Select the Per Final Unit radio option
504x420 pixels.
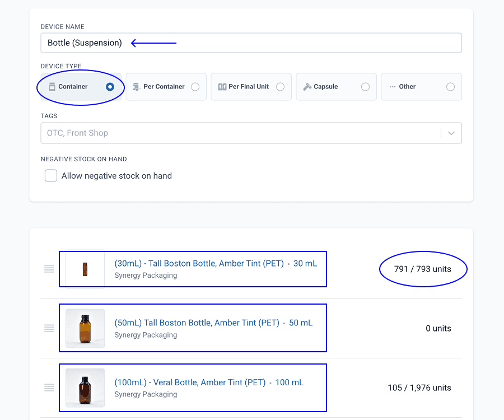(281, 87)
